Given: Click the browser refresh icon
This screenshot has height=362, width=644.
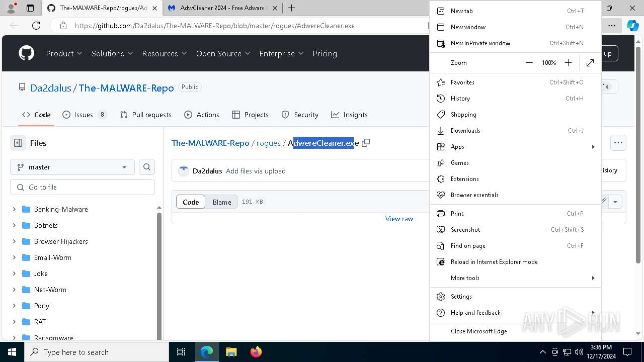Looking at the screenshot, I should click(36, 26).
